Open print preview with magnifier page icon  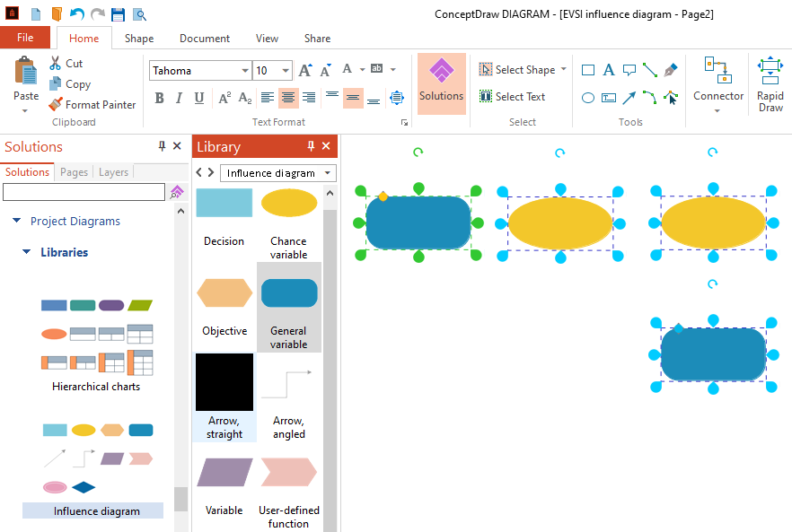(139, 14)
